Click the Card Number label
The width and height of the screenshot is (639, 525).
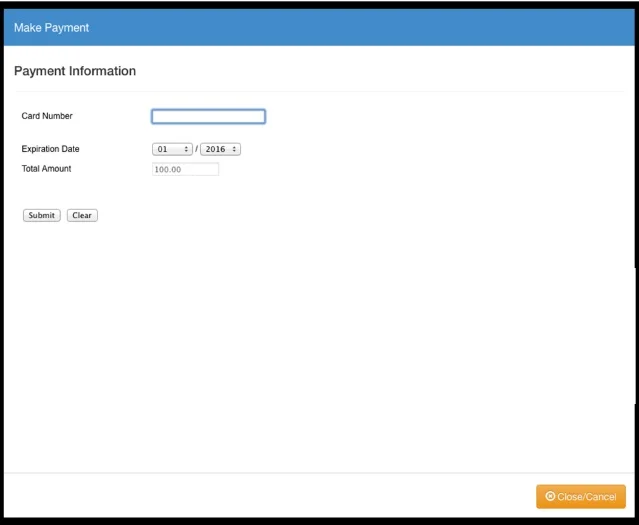click(47, 116)
